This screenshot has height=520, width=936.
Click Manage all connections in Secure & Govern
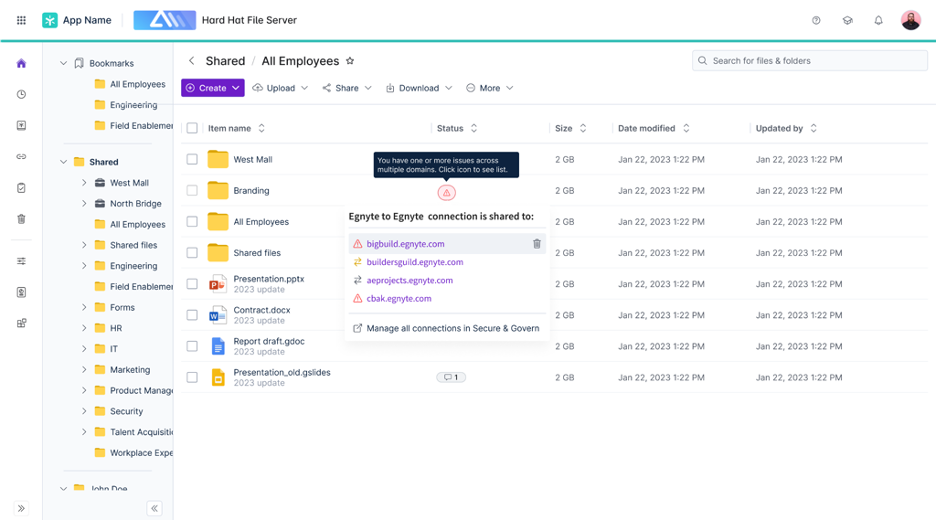[452, 328]
